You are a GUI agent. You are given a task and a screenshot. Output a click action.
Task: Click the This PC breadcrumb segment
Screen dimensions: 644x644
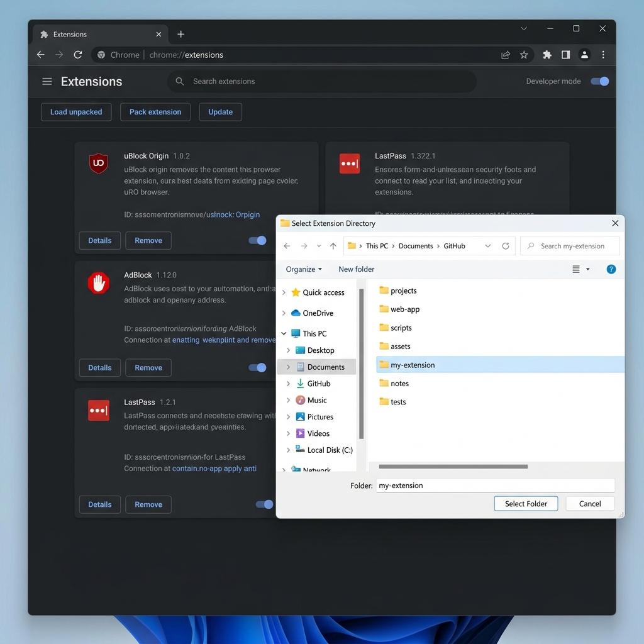coord(377,246)
